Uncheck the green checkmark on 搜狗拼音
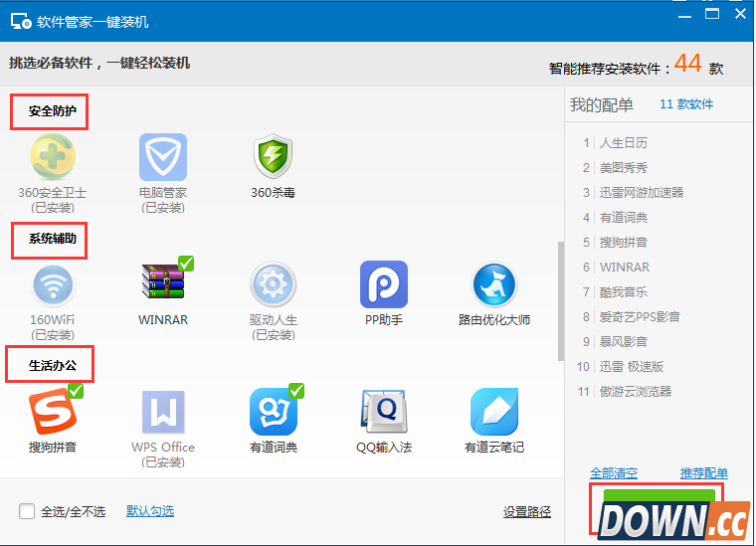This screenshot has width=756, height=546. tap(76, 391)
